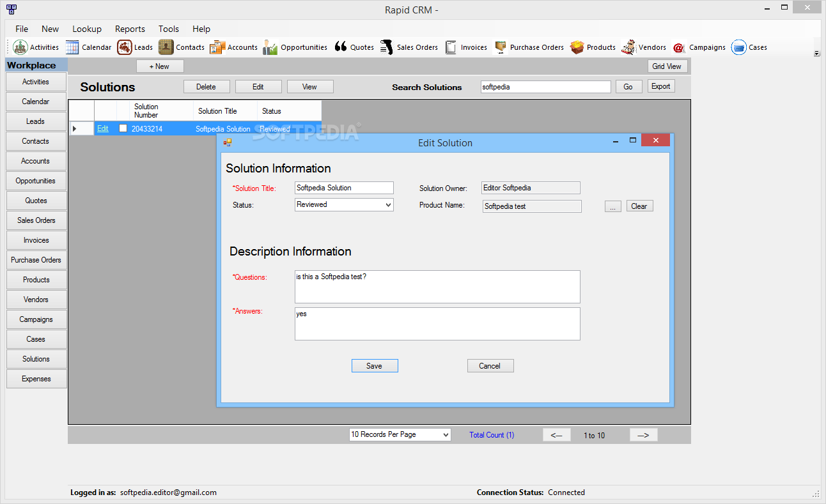Open the Tools menu
The image size is (826, 504).
[169, 29]
